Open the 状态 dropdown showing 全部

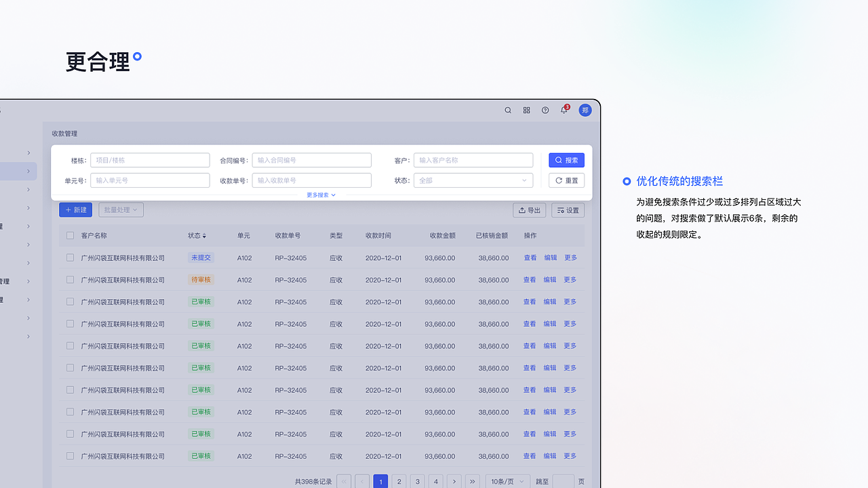(473, 180)
